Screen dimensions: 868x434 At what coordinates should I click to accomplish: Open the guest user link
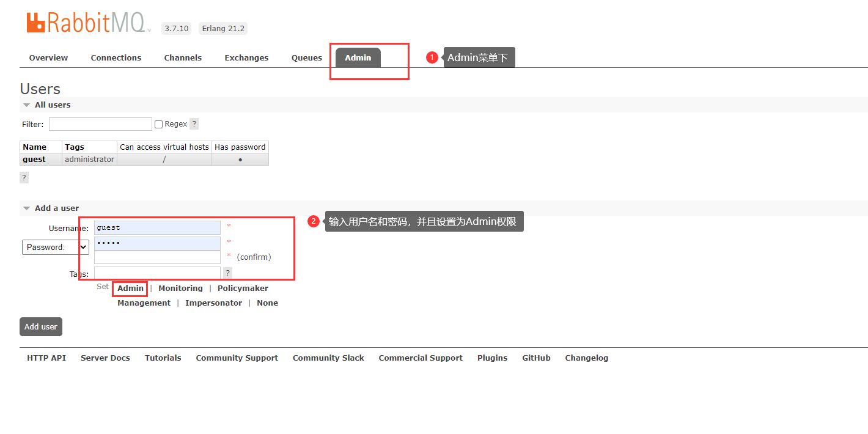coord(34,160)
